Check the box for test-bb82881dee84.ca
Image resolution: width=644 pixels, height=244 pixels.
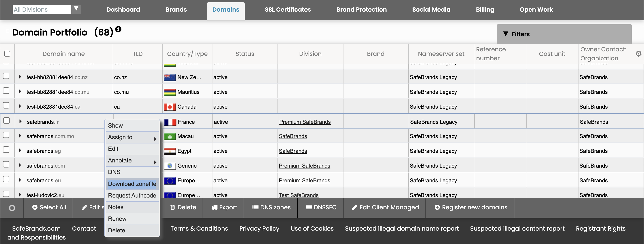(6, 105)
